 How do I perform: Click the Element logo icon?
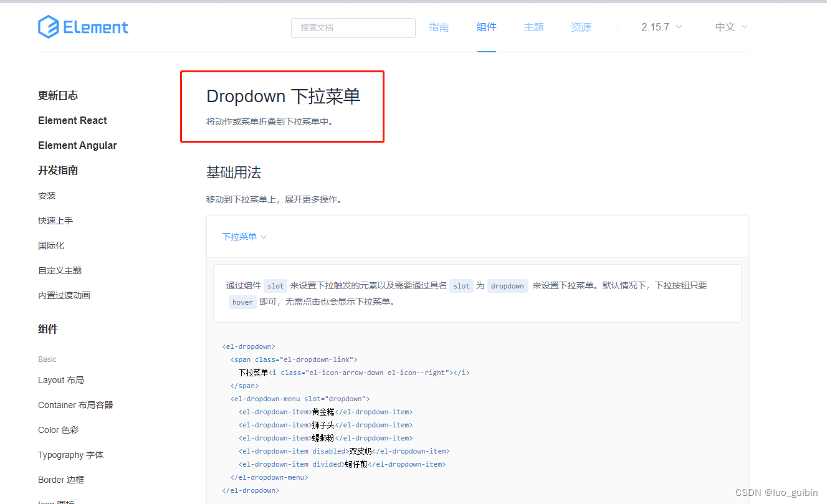[47, 26]
